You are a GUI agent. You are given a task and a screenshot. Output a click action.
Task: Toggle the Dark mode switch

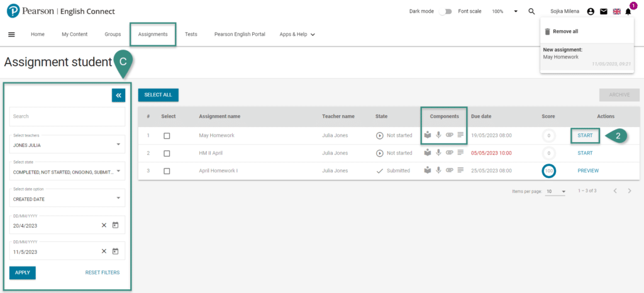[x=447, y=11]
